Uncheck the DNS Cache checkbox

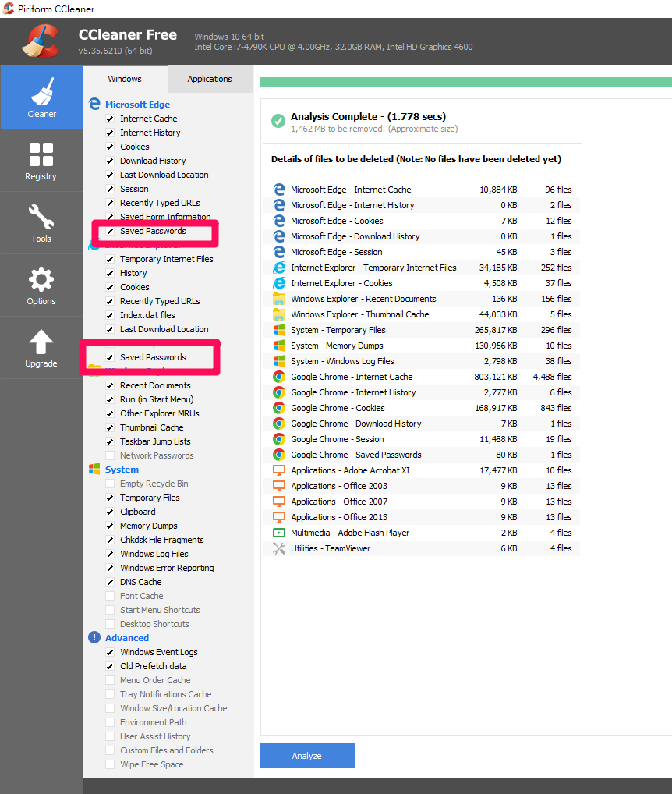[110, 582]
